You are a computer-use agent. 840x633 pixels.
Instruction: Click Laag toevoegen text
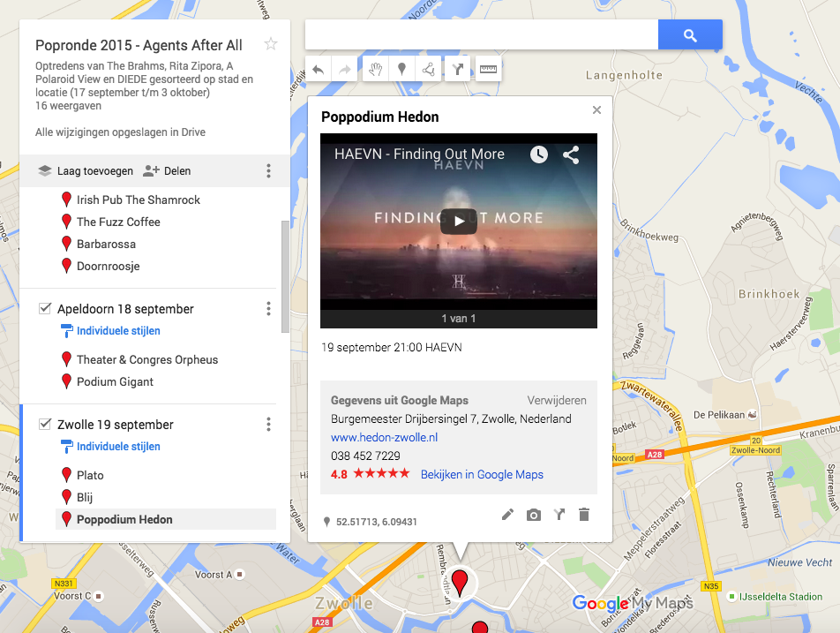pos(95,171)
